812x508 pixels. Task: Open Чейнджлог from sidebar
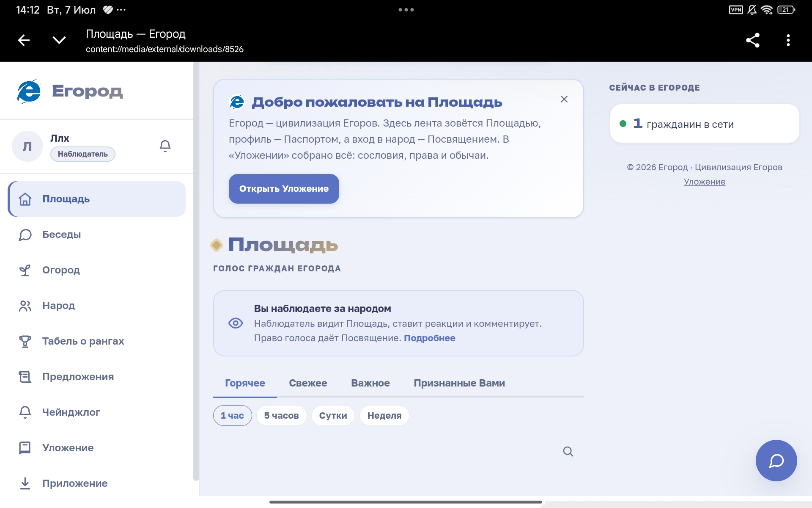[x=96, y=412]
